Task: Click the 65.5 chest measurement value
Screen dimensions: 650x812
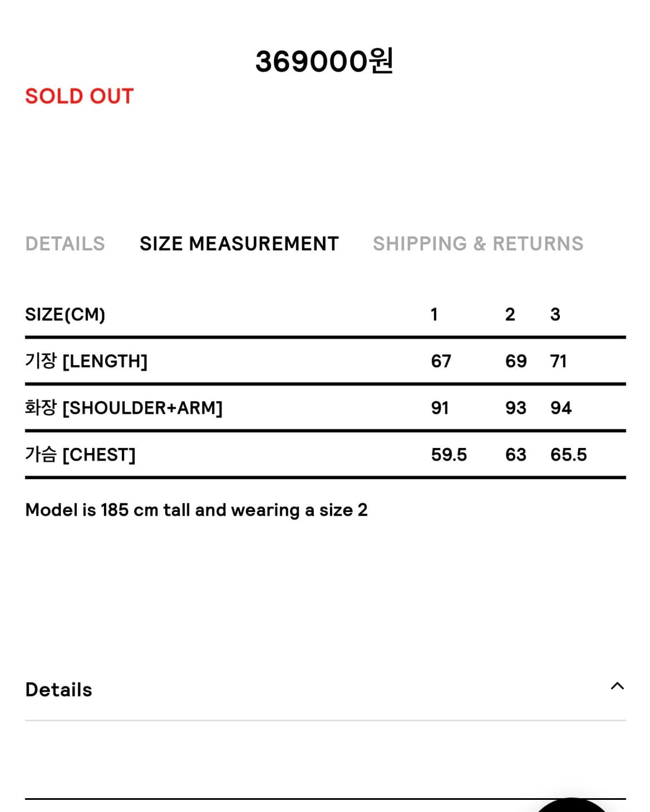Action: (x=569, y=455)
